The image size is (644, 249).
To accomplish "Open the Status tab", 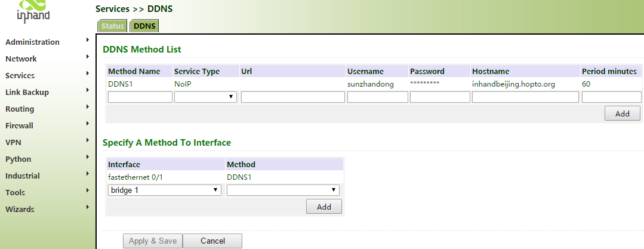I will pyautogui.click(x=112, y=26).
